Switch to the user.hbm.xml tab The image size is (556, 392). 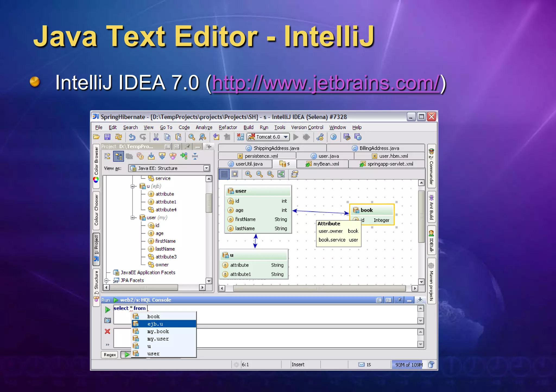pos(390,156)
